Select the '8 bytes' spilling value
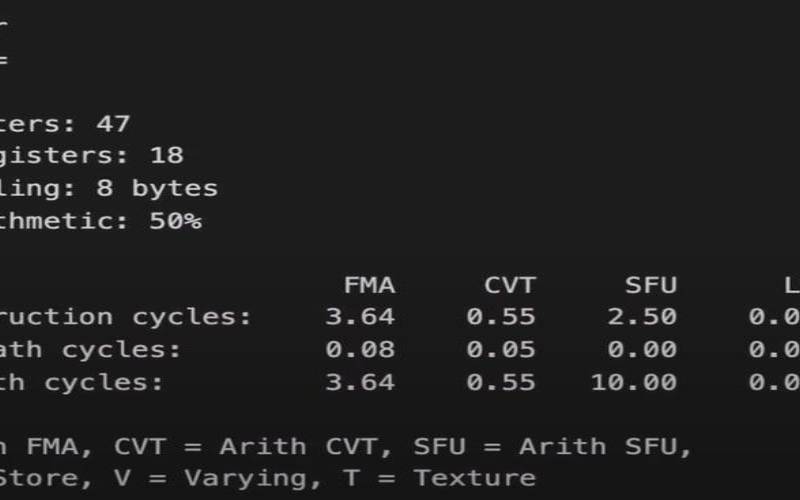Image resolution: width=800 pixels, height=500 pixels. tap(157, 188)
